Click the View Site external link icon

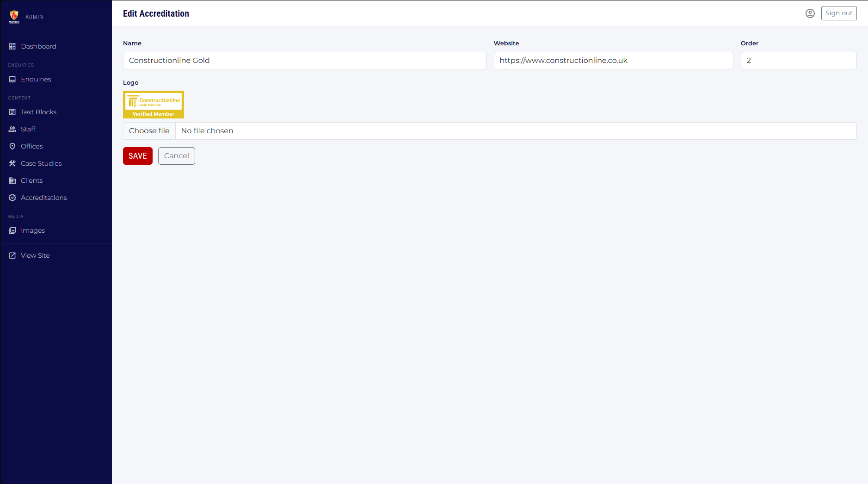(x=12, y=255)
